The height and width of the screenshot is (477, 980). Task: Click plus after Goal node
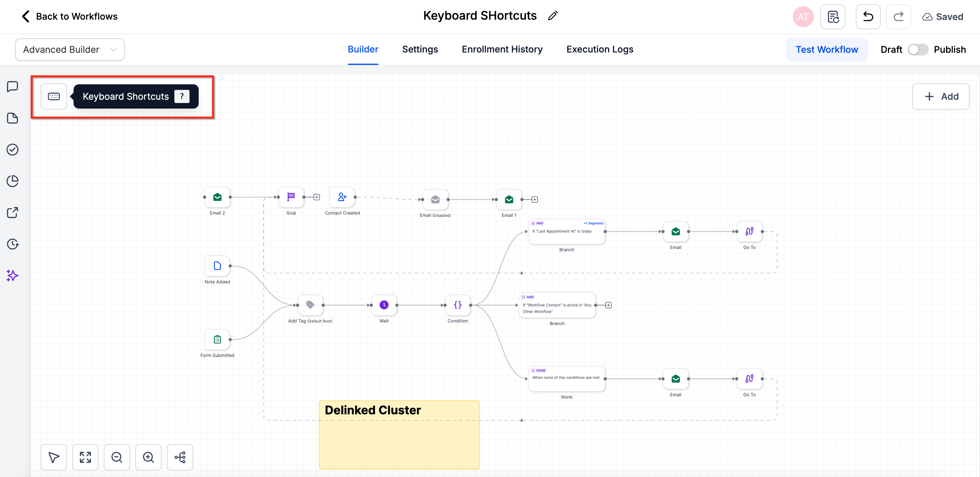317,197
